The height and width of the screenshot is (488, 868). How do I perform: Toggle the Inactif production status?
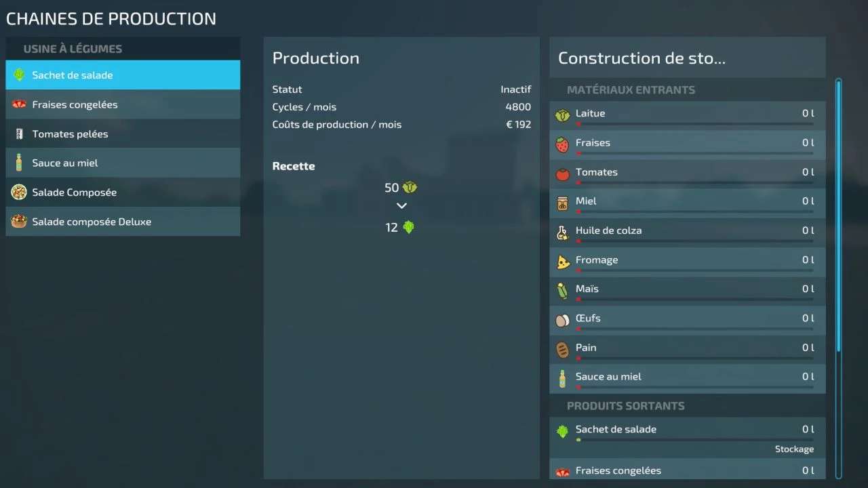[x=515, y=89]
